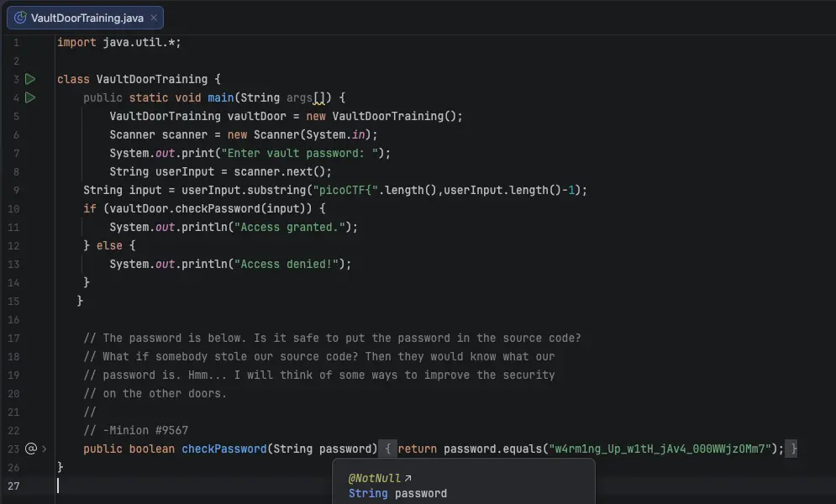Run the VaultDoorTraining class from gutter
The width and height of the screenshot is (836, 504).
30,79
